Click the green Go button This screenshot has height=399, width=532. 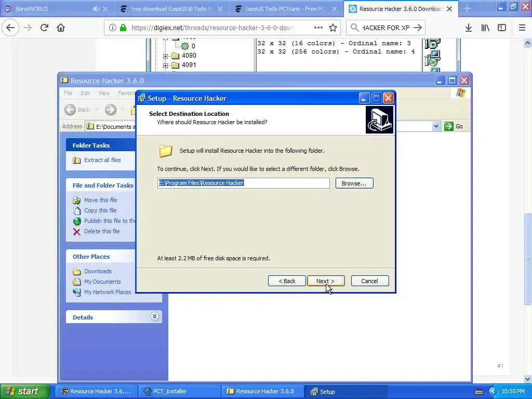coord(454,127)
